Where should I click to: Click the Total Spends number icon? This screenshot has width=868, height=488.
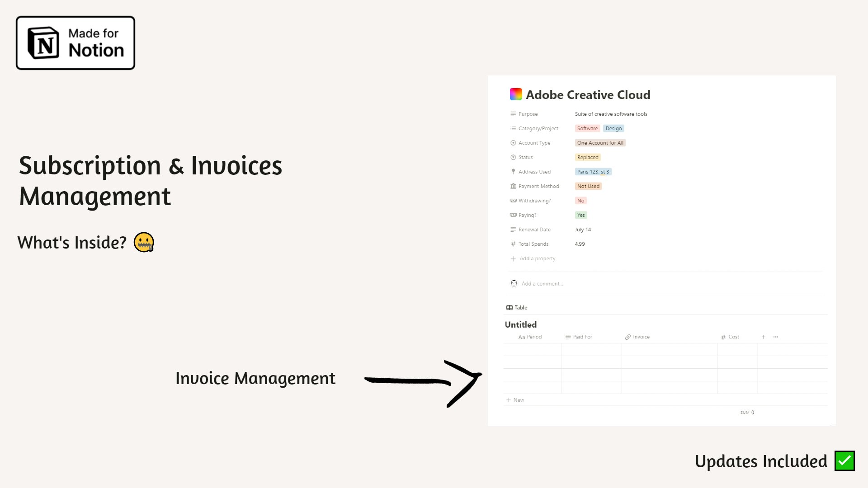(513, 244)
